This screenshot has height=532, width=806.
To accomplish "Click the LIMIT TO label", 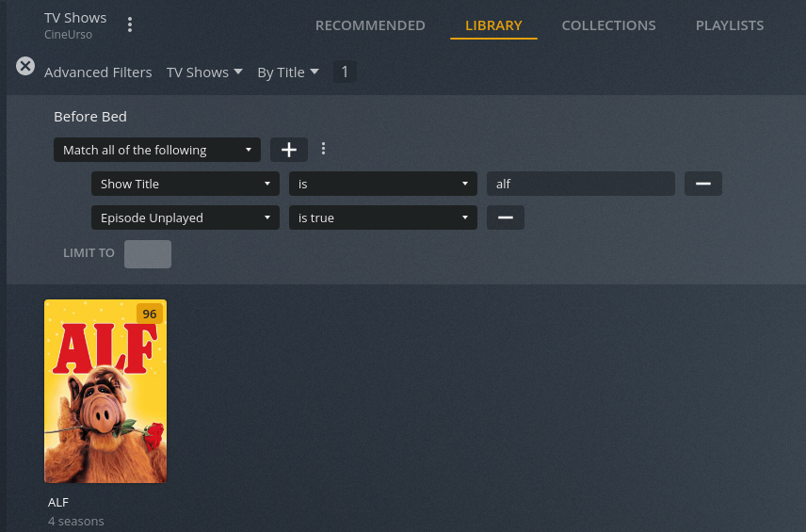I will 89,253.
